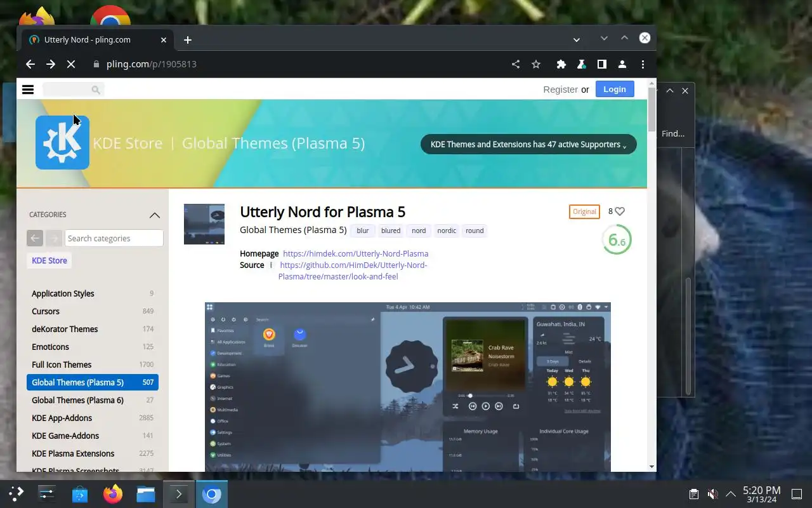Expand the 47 active Supporters dropdown

528,144
